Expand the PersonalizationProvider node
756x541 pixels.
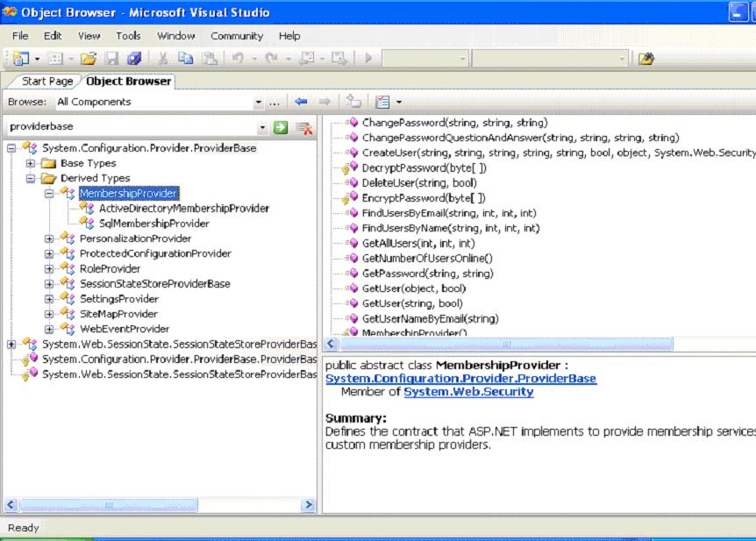pyautogui.click(x=49, y=238)
